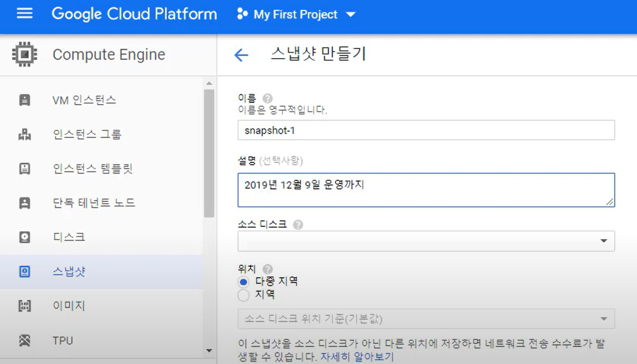
Task: Open the hamburger navigation menu
Action: (24, 14)
